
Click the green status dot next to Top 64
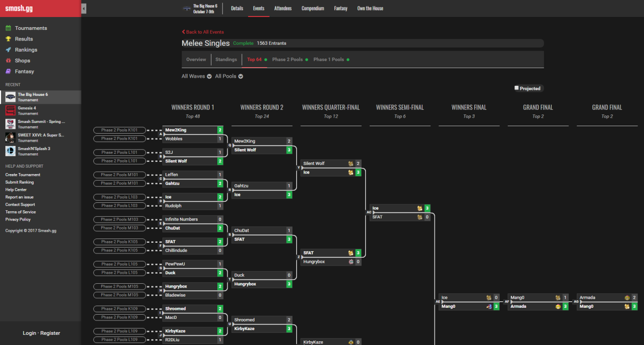coord(266,60)
